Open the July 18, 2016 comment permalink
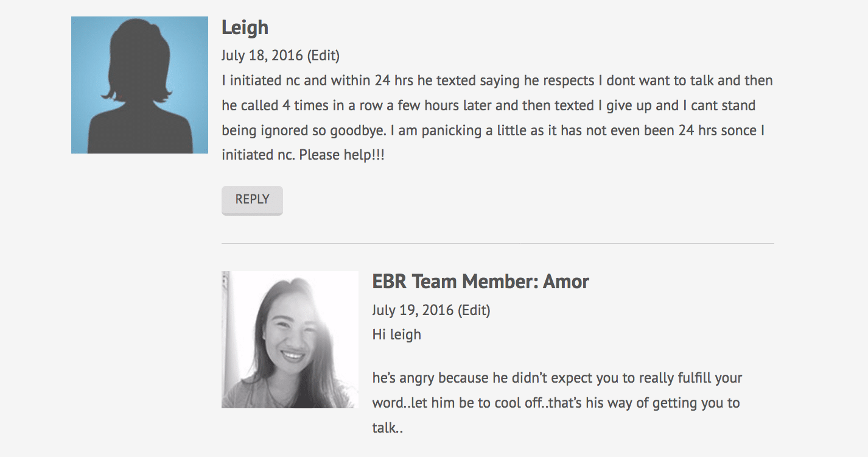 [x=262, y=55]
